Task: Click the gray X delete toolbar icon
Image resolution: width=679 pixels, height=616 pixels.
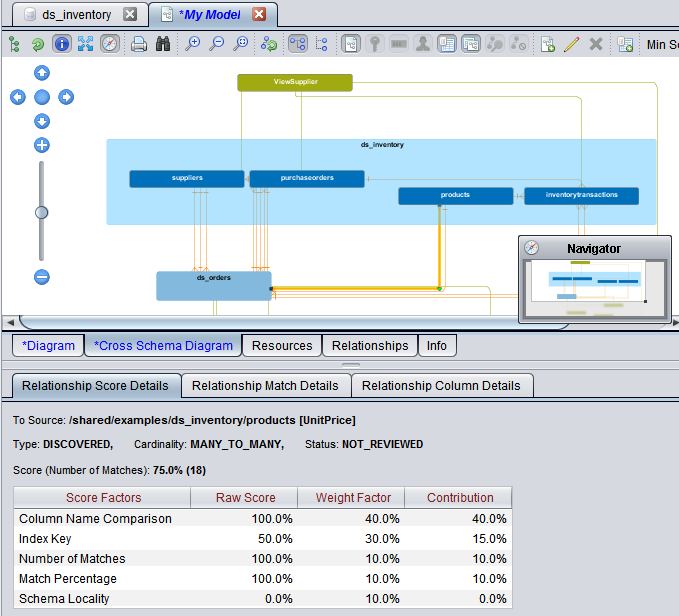Action: (x=596, y=44)
